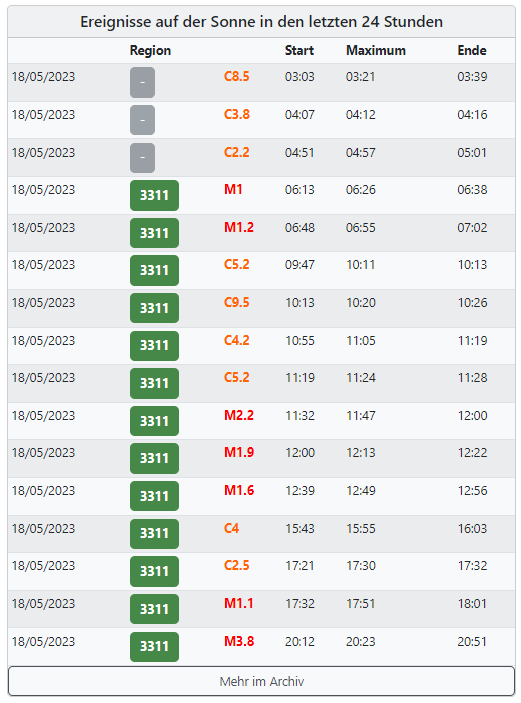Click the gray dash badge in C2.2 row
Viewport: 521px width, 703px height.
point(143,158)
